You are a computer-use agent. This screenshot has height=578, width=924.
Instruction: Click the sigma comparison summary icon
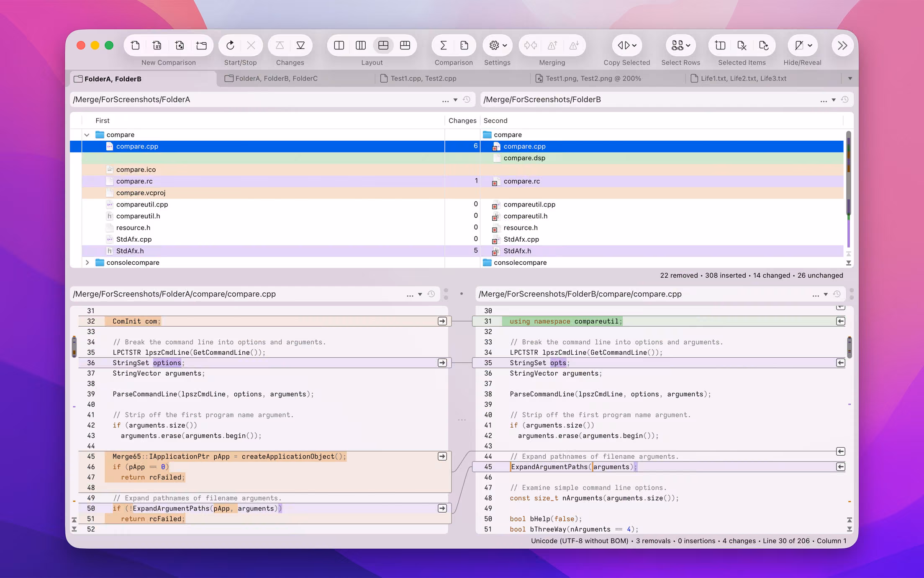pos(443,45)
